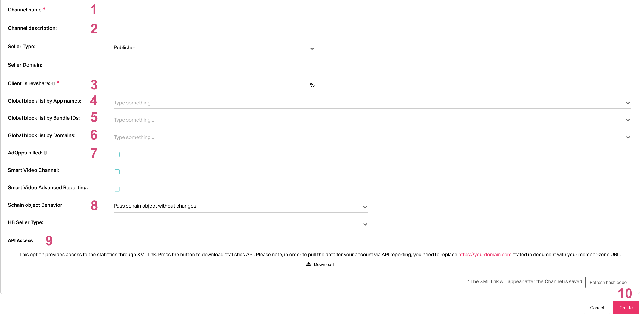Expand the Global block list by App names dropdown
The image size is (644, 322).
(x=372, y=103)
